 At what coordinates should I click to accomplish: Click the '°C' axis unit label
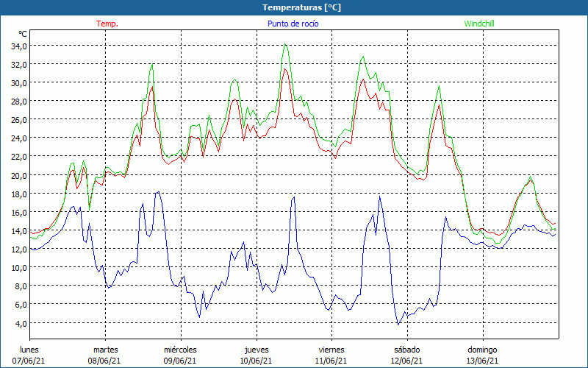tap(23, 34)
